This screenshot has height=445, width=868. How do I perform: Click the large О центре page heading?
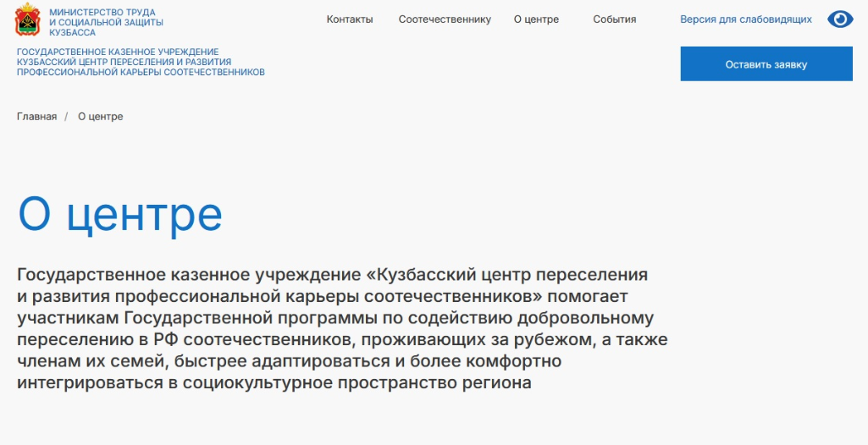pyautogui.click(x=119, y=214)
